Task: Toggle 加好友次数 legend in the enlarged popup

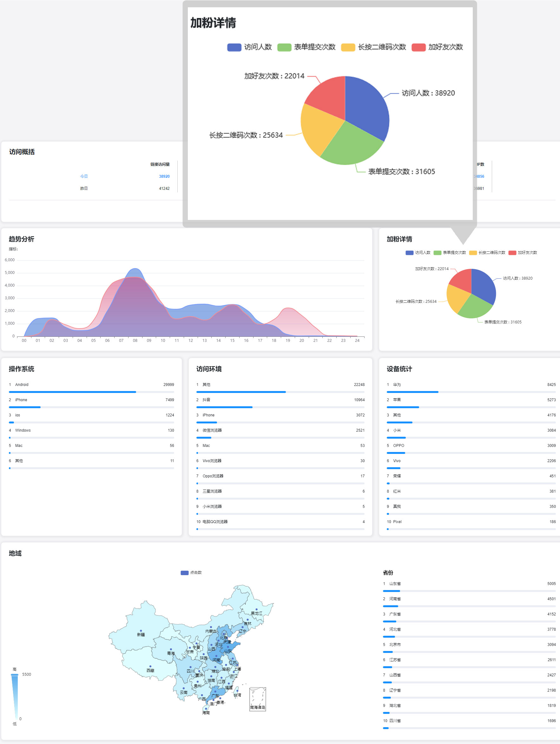Action: pos(437,47)
